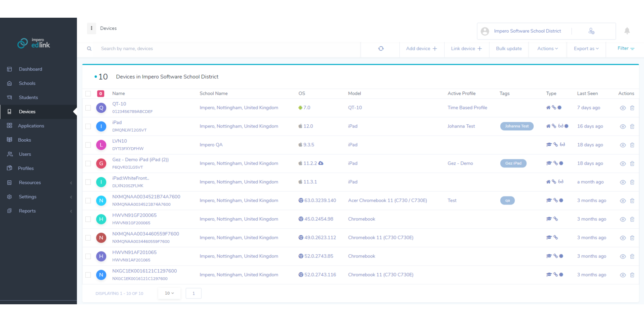
Task: Click the Impero EdLink logo
Action: 34,43
